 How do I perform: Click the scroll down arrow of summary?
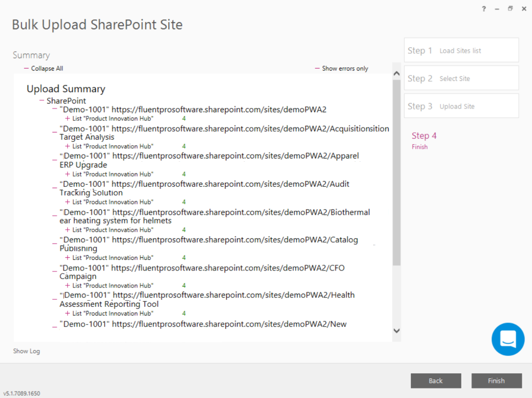click(x=397, y=331)
